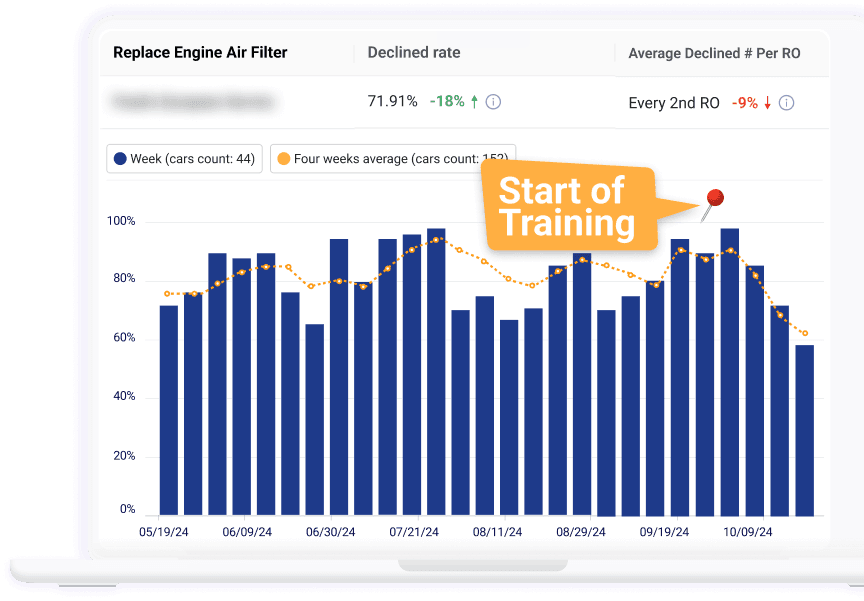The image size is (864, 601).
Task: Select the Replace Engine Air Filter heading
Action: 200,53
